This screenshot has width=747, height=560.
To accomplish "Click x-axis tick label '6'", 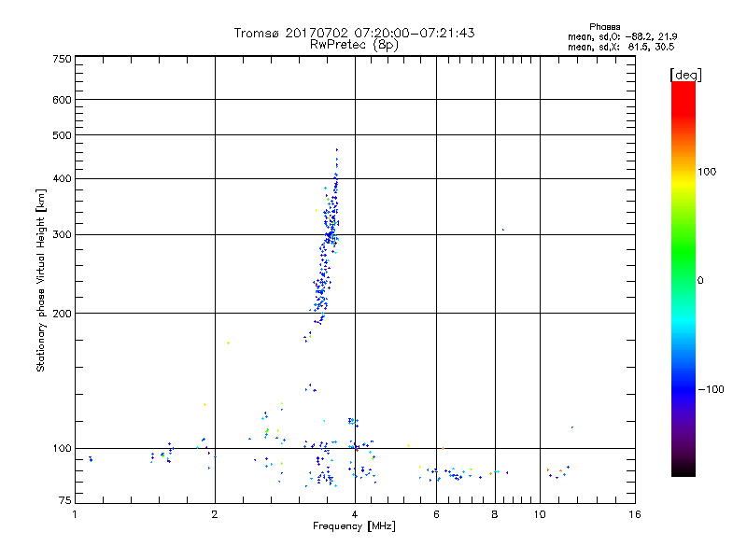I will [x=436, y=514].
